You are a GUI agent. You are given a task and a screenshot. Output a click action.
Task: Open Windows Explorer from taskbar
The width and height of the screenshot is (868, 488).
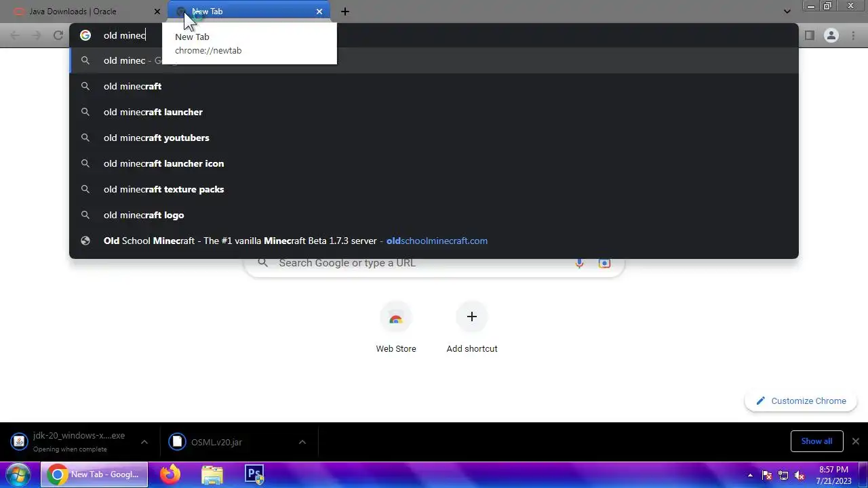(x=212, y=474)
